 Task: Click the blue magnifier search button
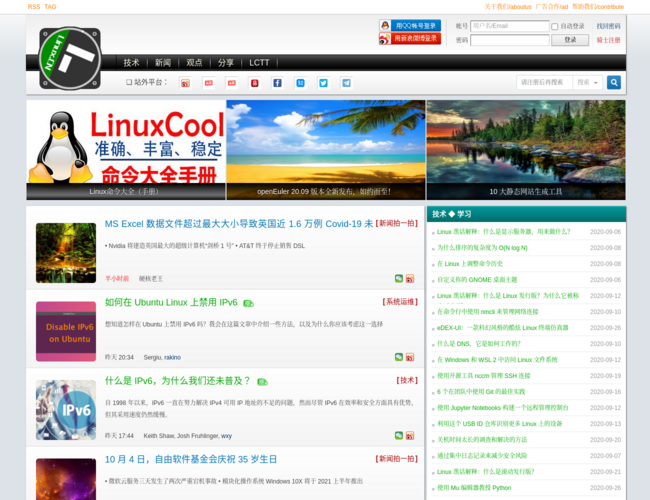coord(614,83)
